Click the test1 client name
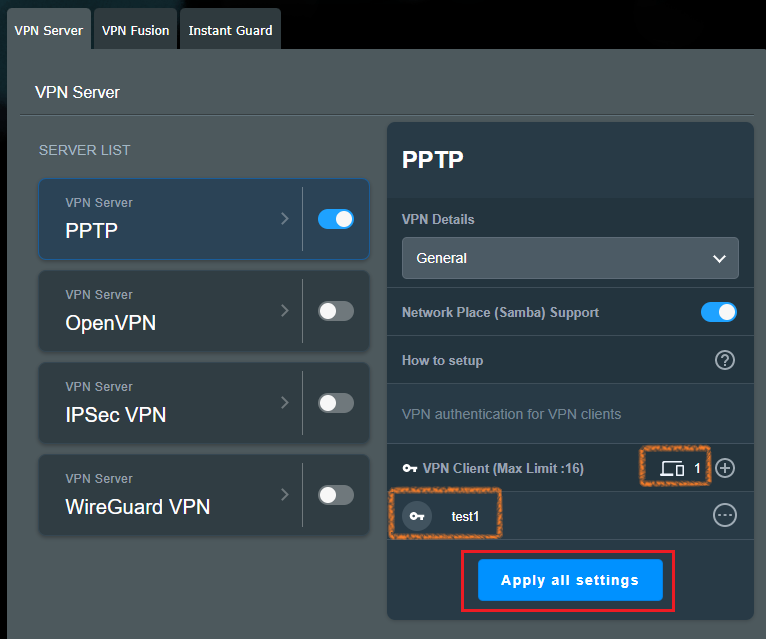The width and height of the screenshot is (766, 639). pyautogui.click(x=465, y=516)
